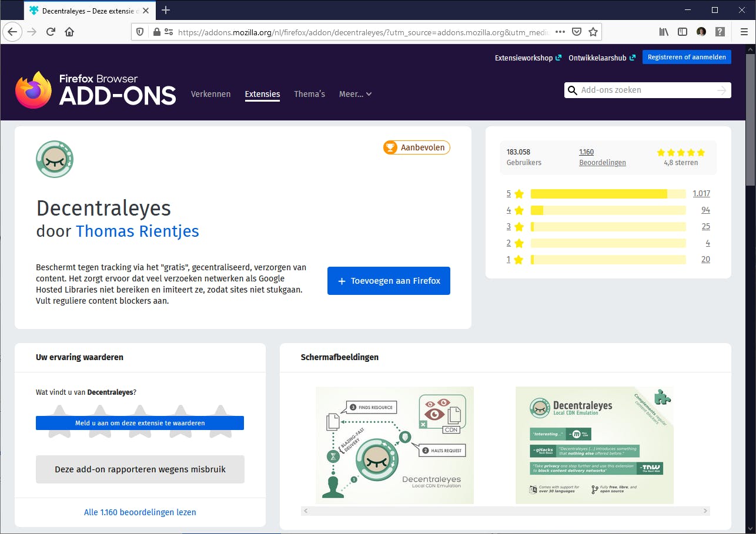Viewport: 756px width, 534px height.
Task: Click the 4-star rating bar
Action: pyautogui.click(x=608, y=210)
